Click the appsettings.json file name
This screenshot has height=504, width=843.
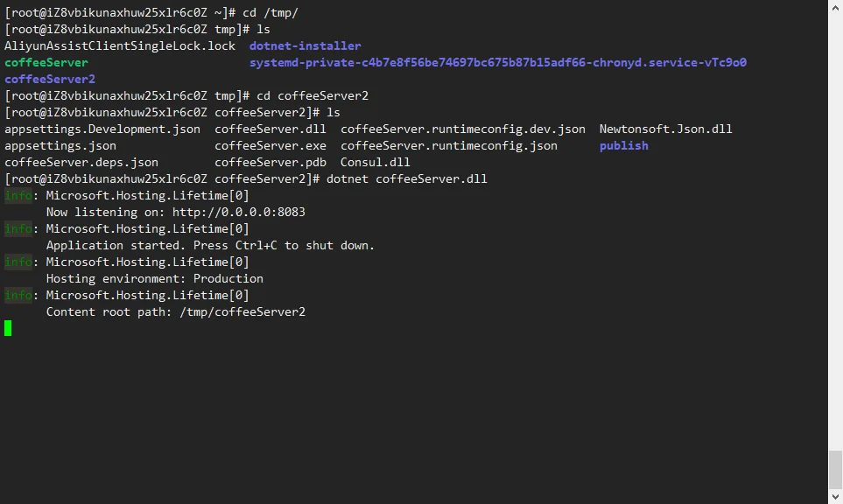[x=60, y=146]
